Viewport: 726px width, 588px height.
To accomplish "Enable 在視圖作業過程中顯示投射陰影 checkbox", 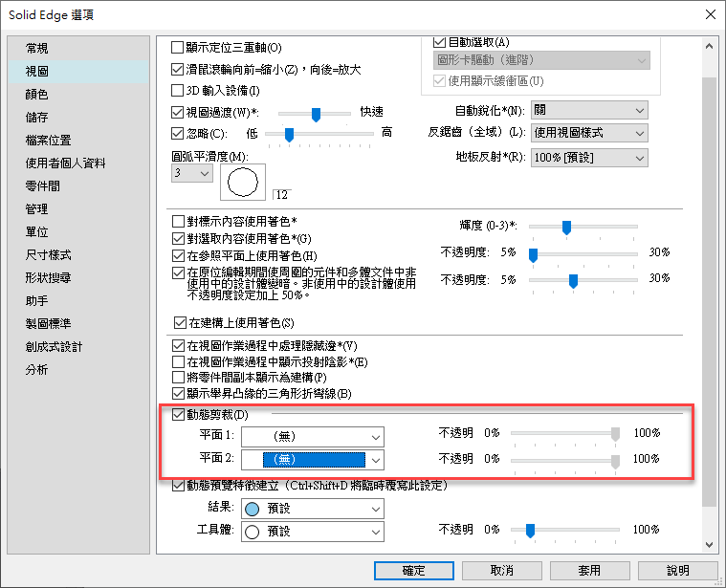I will tap(178, 361).
